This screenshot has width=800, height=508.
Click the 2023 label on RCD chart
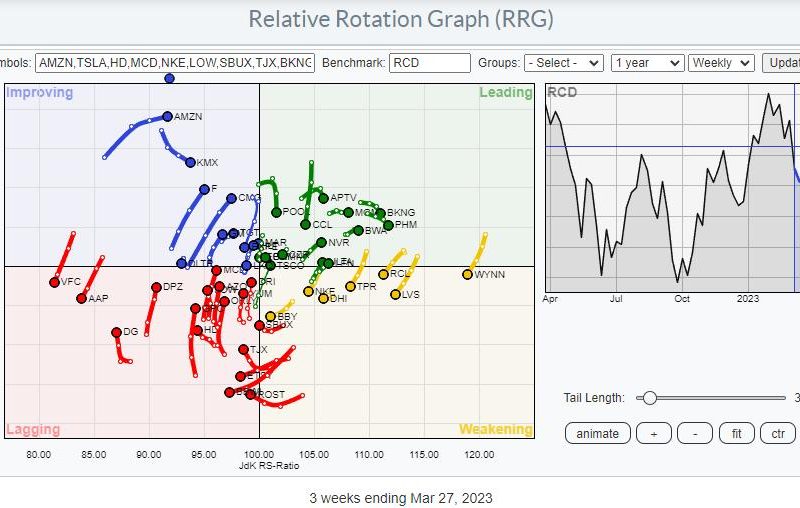click(747, 299)
